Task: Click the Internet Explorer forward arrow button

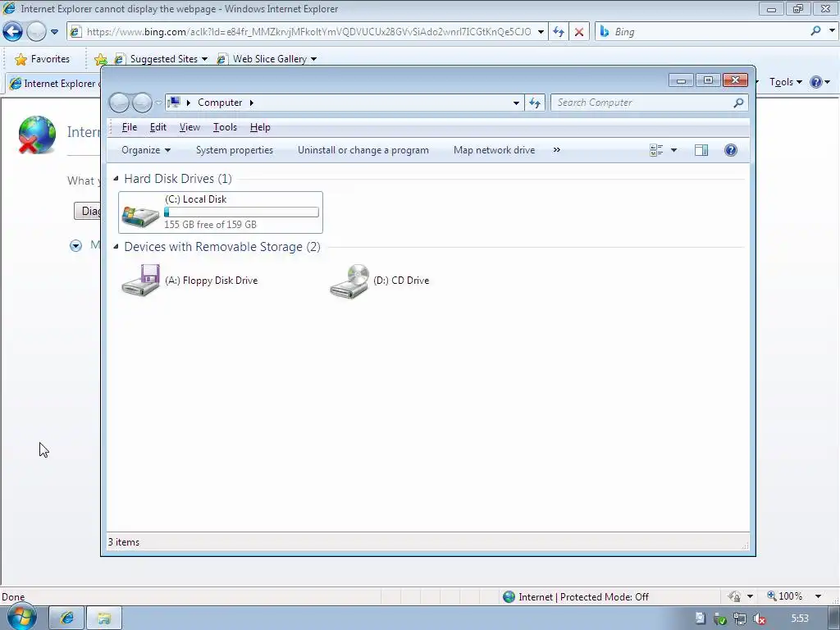Action: (36, 32)
